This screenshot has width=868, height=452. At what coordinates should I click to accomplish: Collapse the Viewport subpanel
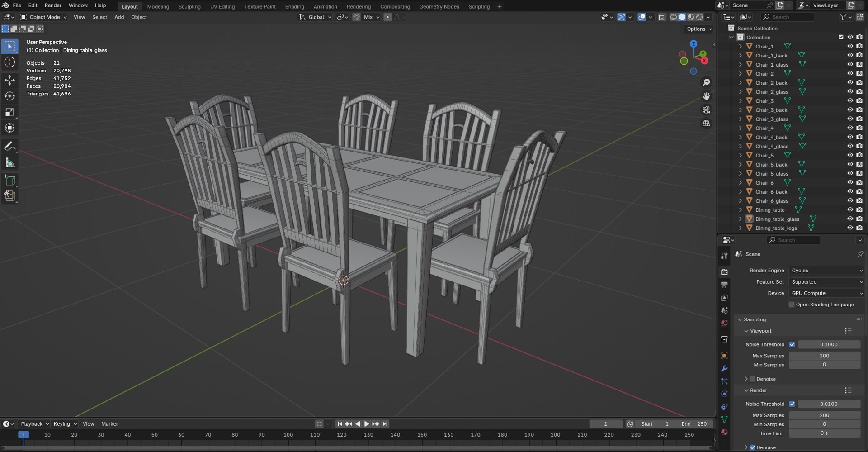point(746,331)
